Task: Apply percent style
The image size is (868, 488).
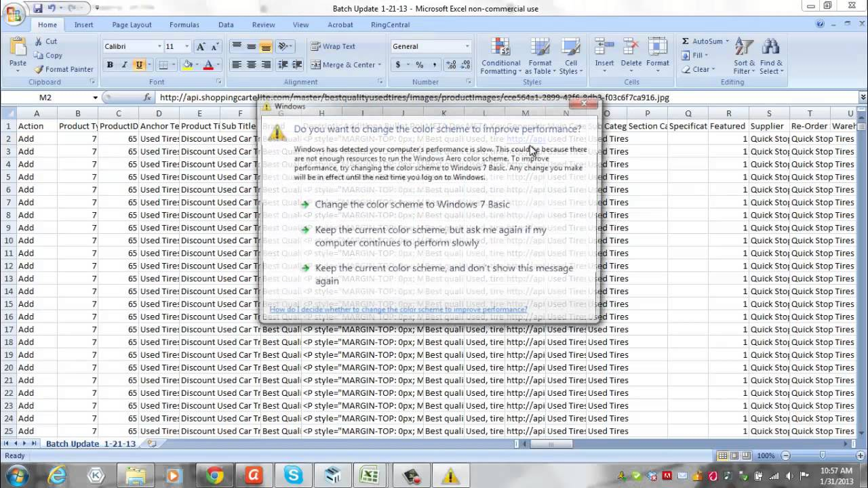Action: click(x=419, y=65)
